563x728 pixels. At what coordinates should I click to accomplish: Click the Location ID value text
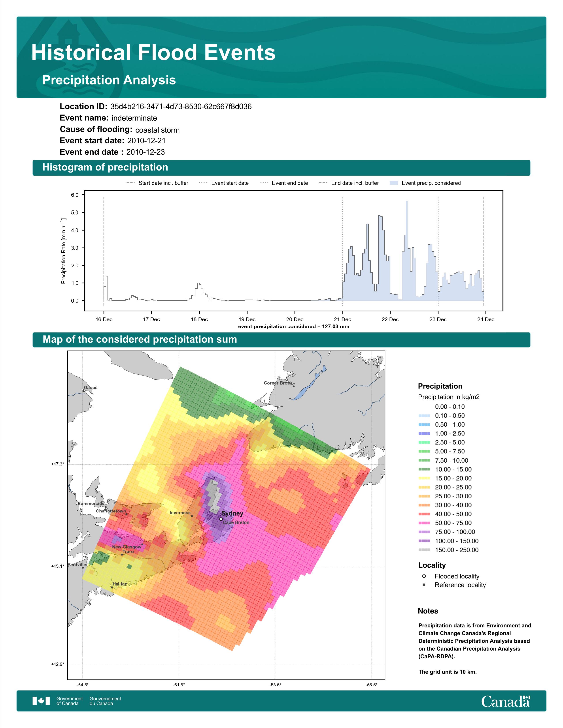181,107
